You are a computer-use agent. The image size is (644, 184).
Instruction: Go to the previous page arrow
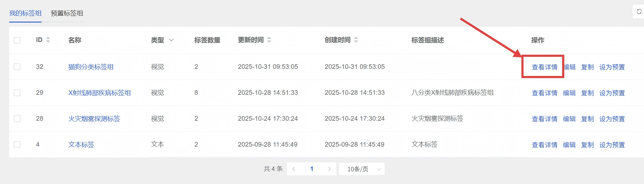(x=294, y=169)
